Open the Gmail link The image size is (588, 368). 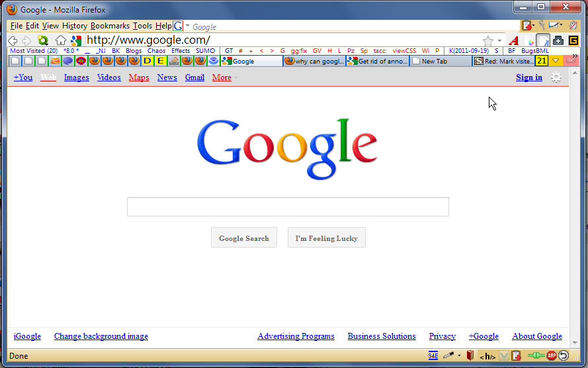point(194,77)
